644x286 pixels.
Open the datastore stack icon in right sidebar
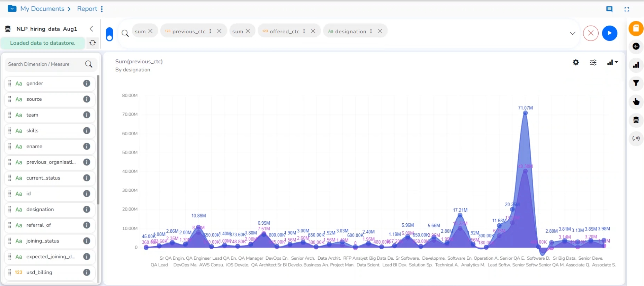(x=636, y=120)
